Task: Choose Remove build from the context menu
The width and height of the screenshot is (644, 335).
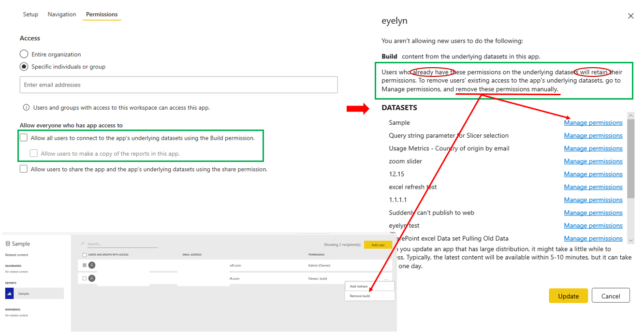Action: [370, 296]
